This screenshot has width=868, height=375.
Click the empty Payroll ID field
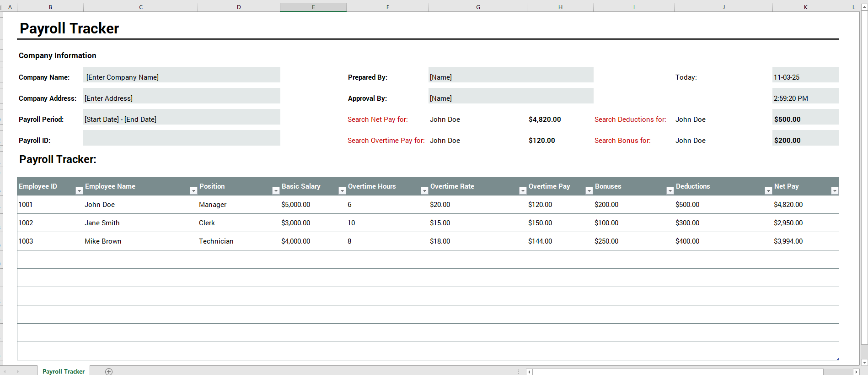[x=182, y=138]
